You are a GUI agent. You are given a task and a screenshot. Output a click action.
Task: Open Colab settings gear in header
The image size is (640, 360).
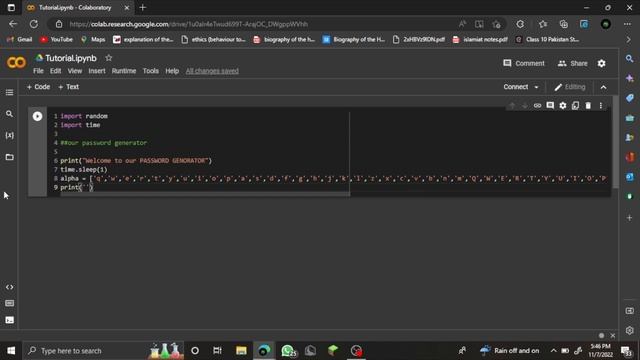pyautogui.click(x=602, y=63)
